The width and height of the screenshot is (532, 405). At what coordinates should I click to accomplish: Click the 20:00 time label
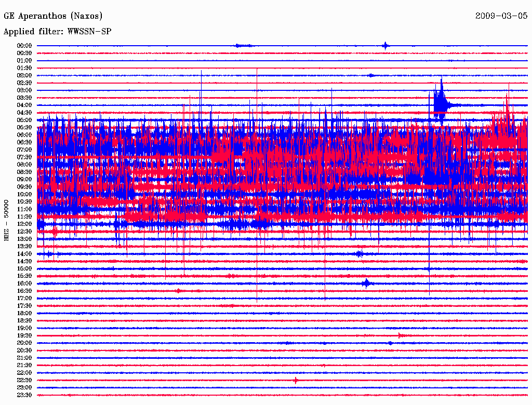24,343
